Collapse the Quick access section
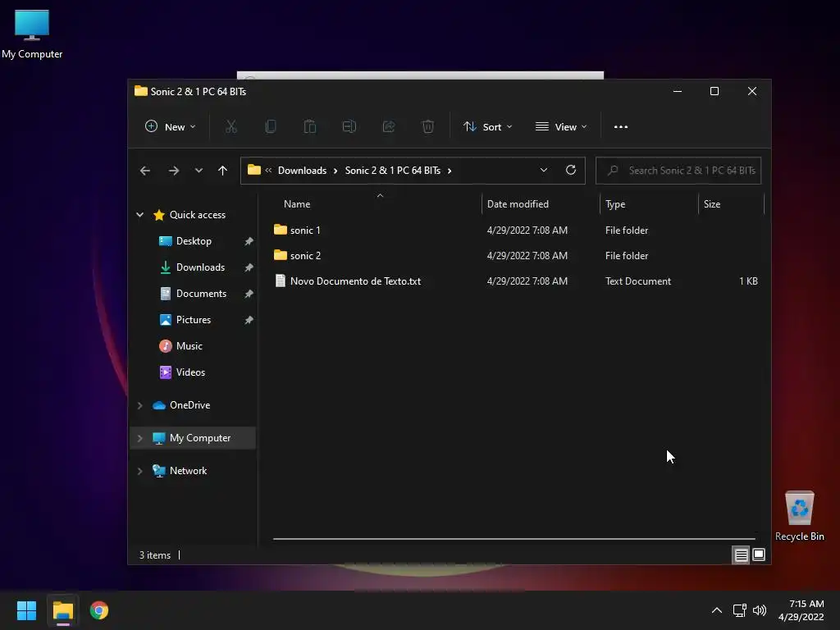The height and width of the screenshot is (630, 840). tap(139, 215)
